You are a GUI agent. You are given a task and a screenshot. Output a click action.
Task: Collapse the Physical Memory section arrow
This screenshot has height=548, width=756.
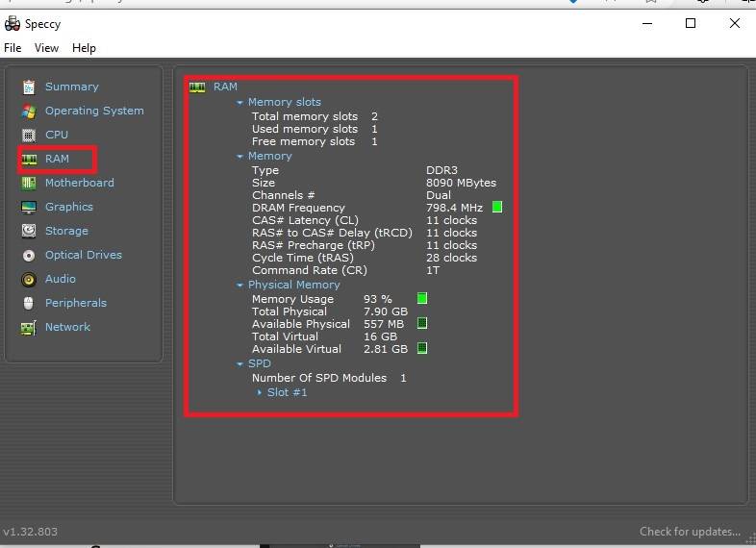pyautogui.click(x=240, y=286)
